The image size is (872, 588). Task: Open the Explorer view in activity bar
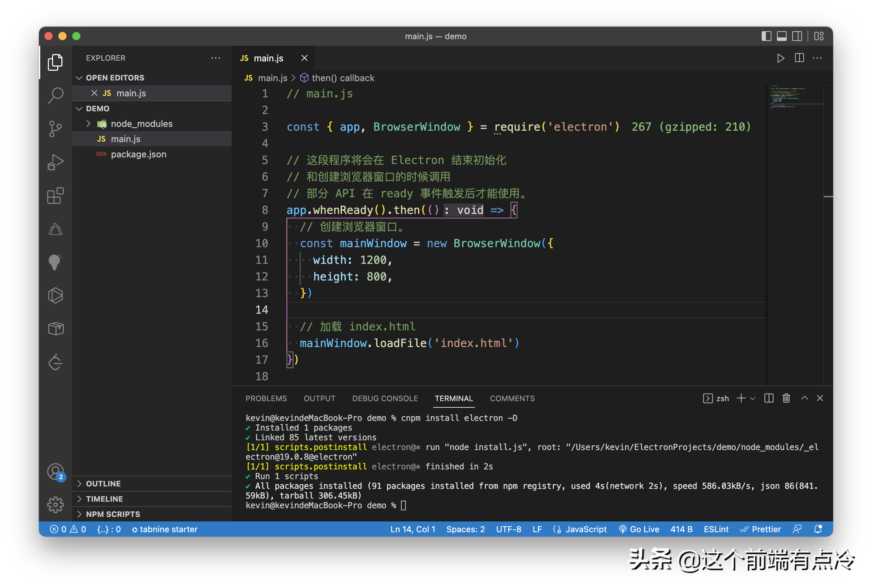pyautogui.click(x=55, y=62)
